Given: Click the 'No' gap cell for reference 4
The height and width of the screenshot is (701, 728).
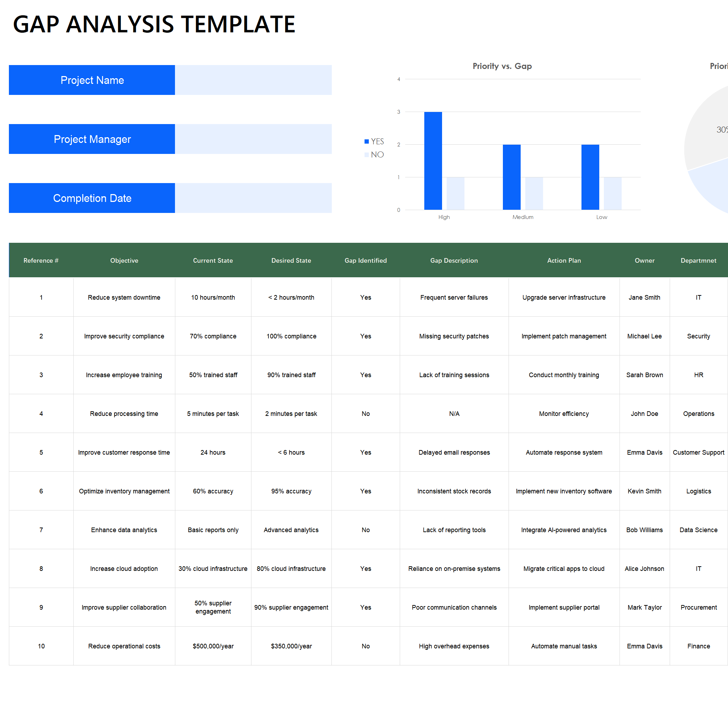Looking at the screenshot, I should tap(366, 413).
